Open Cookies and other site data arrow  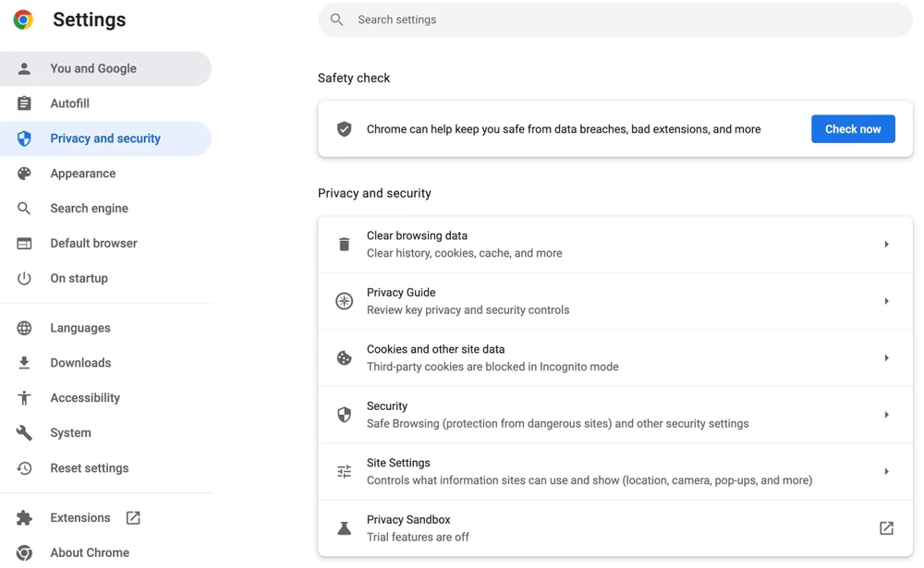point(886,358)
